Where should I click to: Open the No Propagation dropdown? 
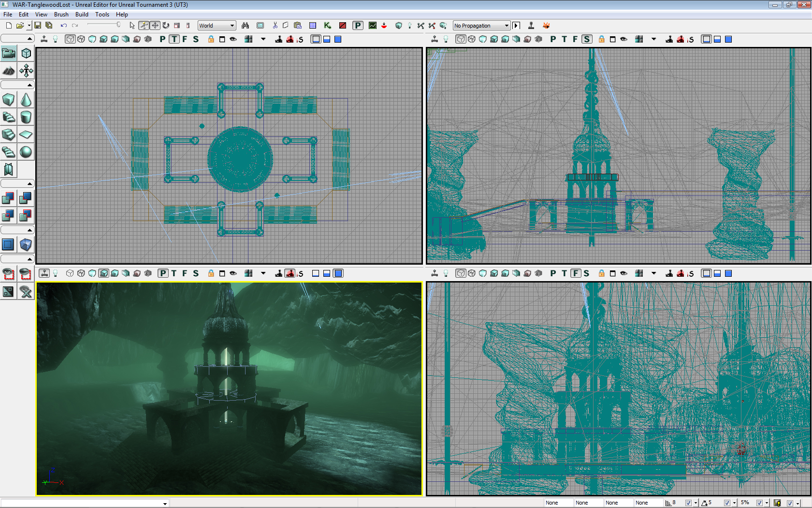pos(481,26)
